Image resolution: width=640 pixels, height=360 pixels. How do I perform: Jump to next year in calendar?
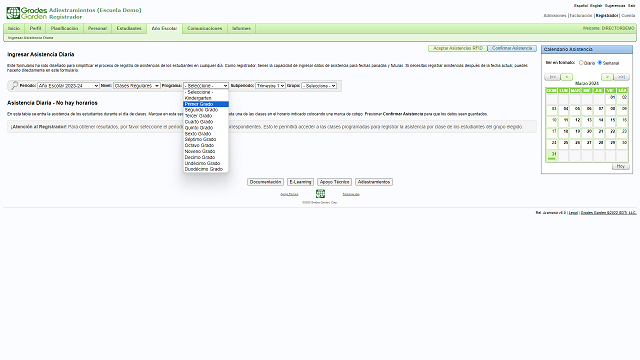pyautogui.click(x=622, y=77)
